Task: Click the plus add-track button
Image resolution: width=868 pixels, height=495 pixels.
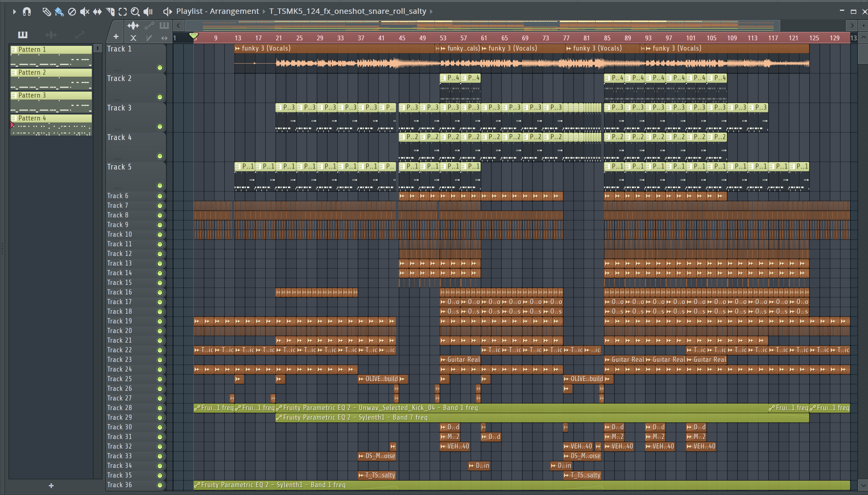Action: 116,36
